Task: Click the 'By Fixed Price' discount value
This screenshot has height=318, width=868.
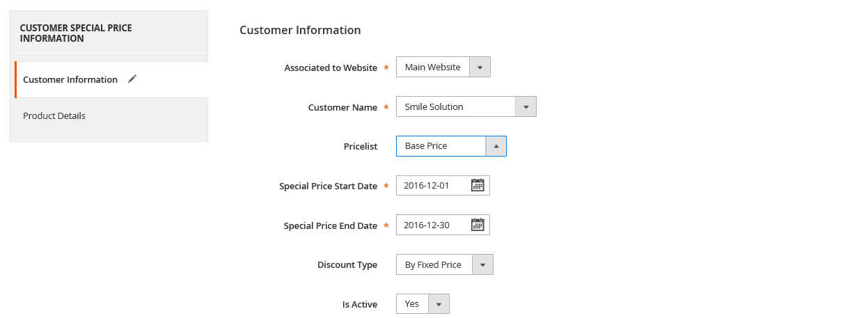Action: [433, 265]
